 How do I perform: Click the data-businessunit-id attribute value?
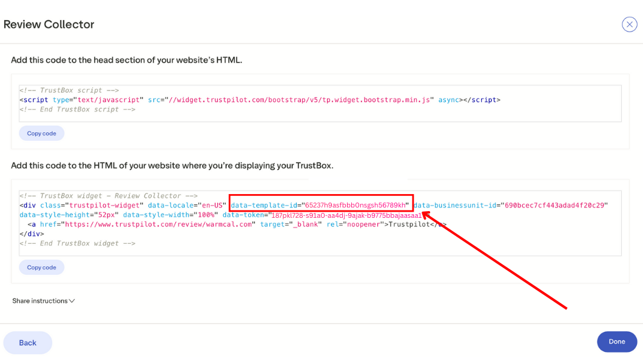pos(554,206)
